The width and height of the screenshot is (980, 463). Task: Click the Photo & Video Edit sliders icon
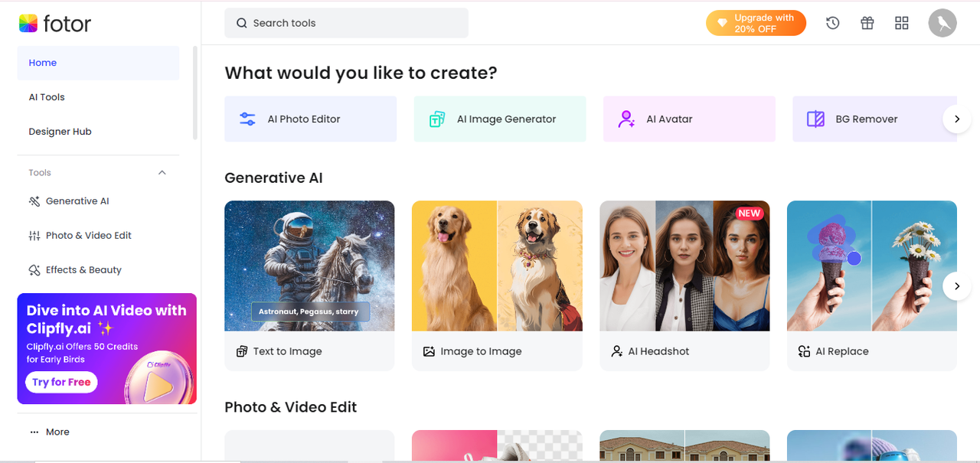point(34,236)
